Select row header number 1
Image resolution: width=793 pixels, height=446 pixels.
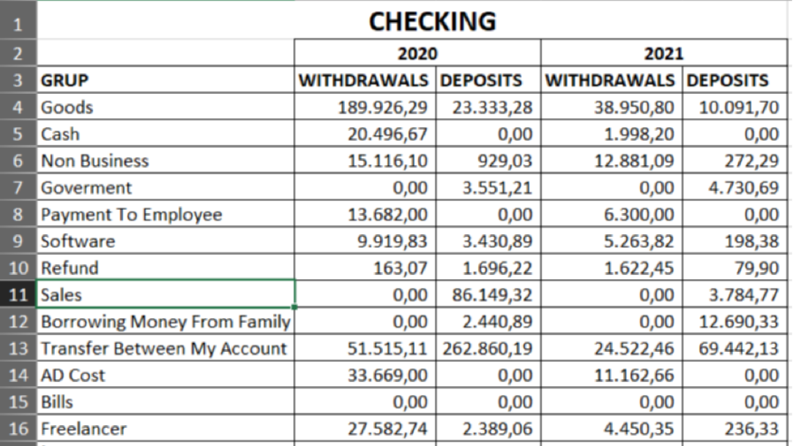pyautogui.click(x=18, y=20)
